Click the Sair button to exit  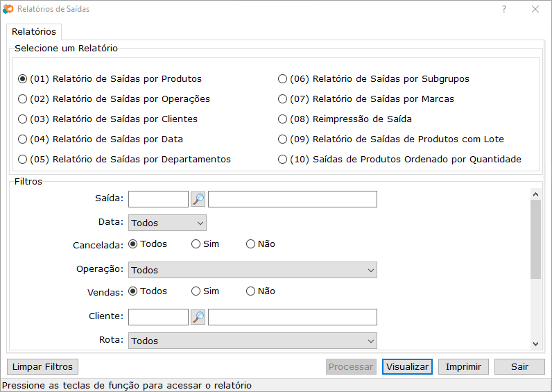click(x=519, y=366)
